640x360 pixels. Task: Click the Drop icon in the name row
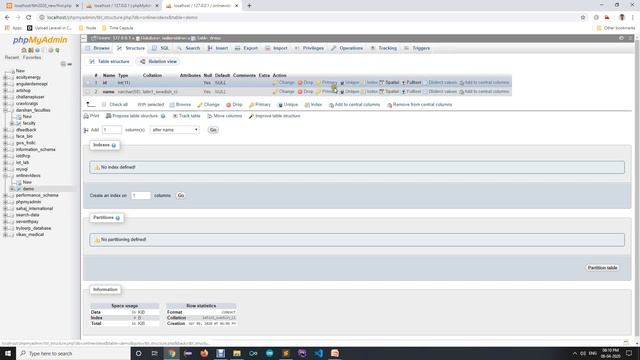(300, 91)
